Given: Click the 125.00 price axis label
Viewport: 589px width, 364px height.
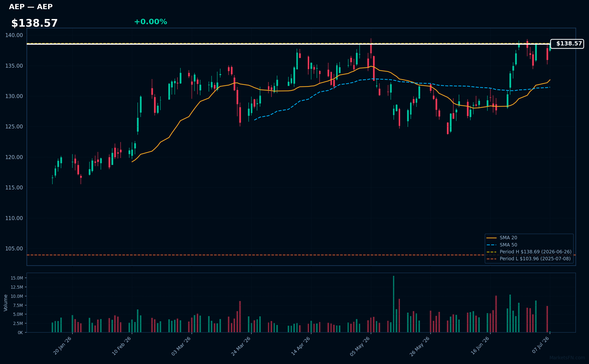Looking at the screenshot, I should click(x=14, y=127).
